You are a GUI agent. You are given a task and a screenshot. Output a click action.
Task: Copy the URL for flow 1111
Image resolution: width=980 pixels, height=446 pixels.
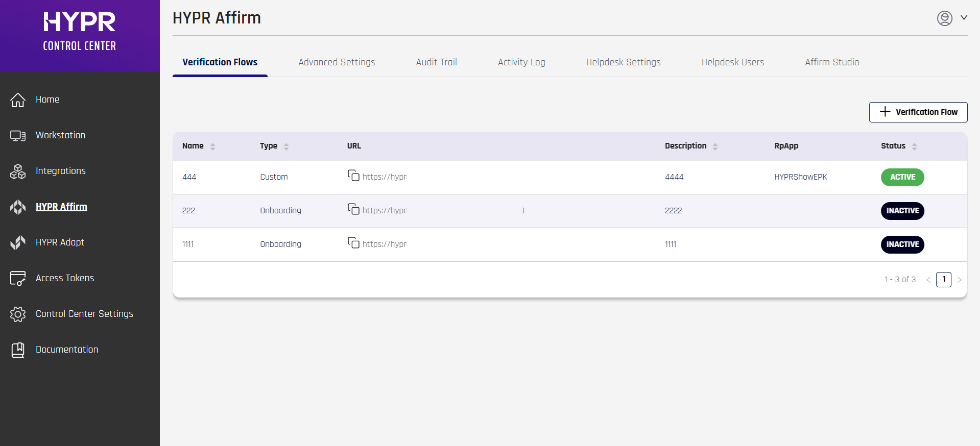coord(353,243)
